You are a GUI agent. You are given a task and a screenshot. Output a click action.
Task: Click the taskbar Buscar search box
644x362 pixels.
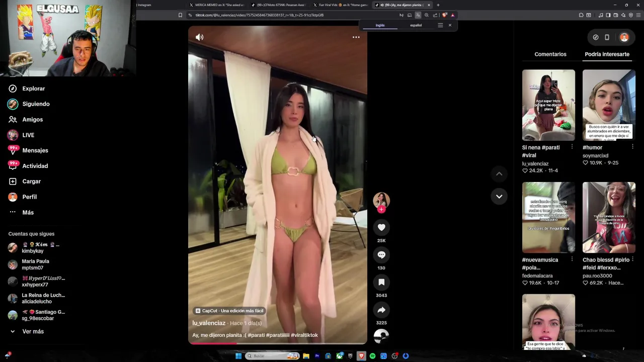tap(272, 356)
